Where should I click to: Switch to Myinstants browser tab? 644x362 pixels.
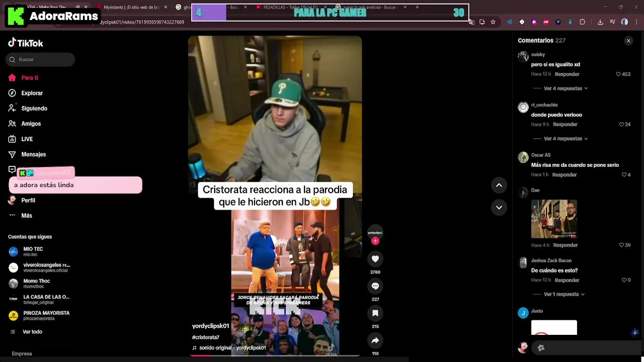pyautogui.click(x=131, y=8)
